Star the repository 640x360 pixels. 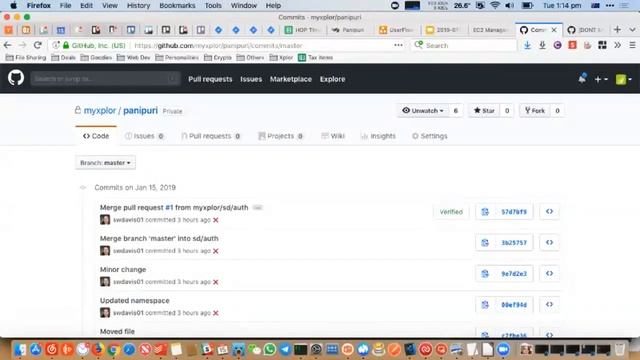(x=484, y=111)
